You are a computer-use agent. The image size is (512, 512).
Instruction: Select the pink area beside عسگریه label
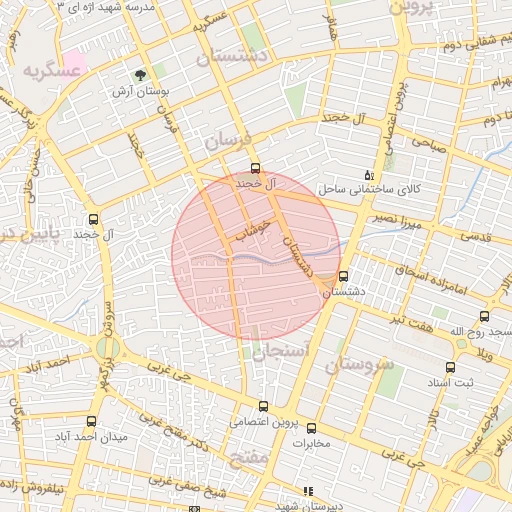75,62
